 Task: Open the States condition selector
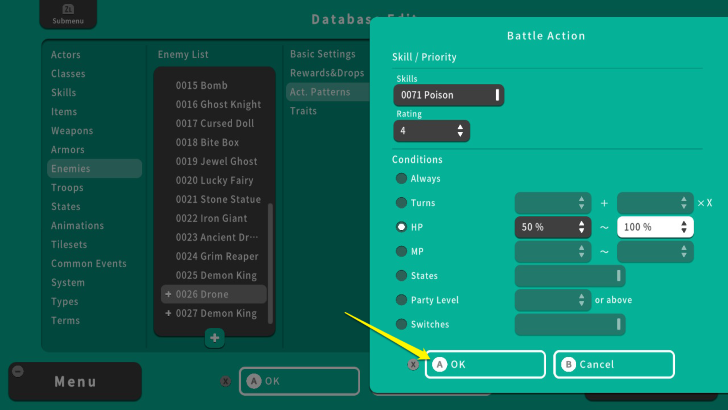tap(570, 276)
